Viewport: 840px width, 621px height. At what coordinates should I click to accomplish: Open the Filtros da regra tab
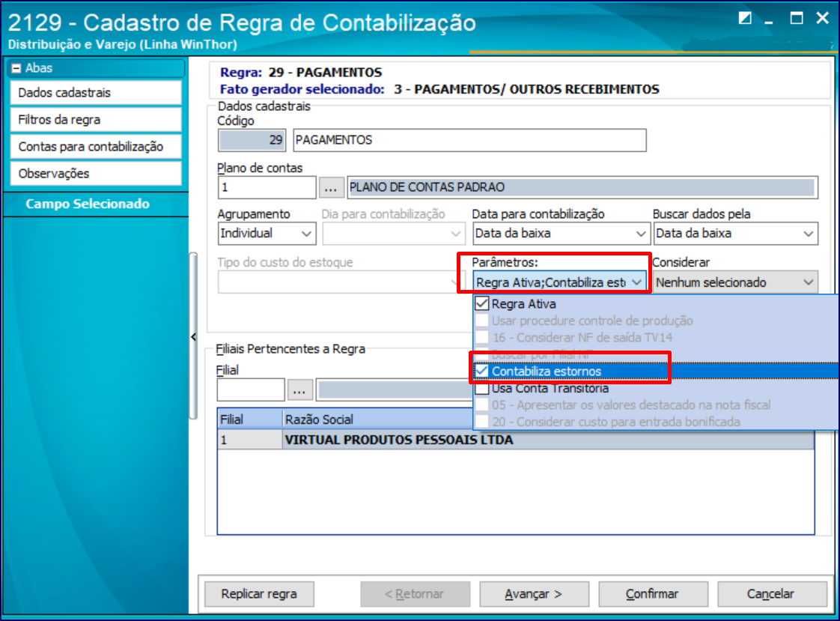click(x=95, y=120)
